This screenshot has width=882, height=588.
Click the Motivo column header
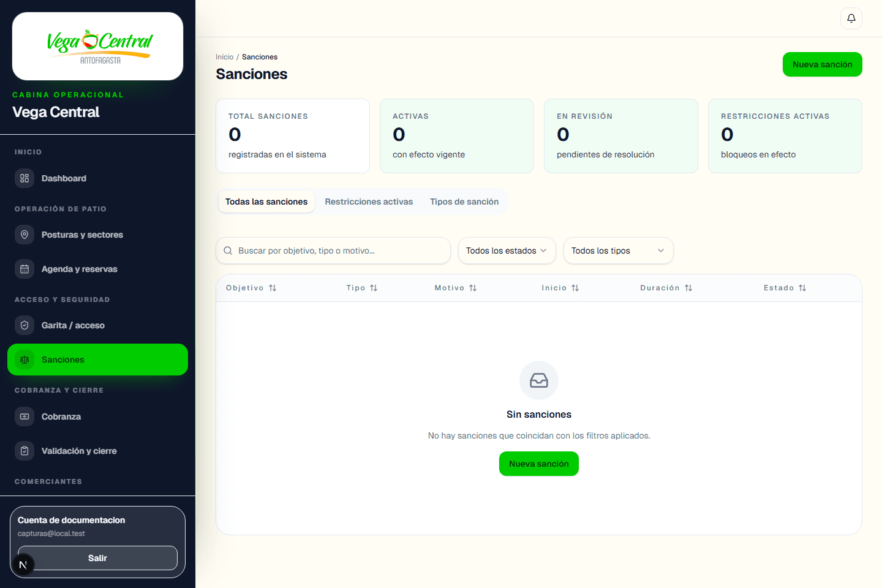(456, 288)
